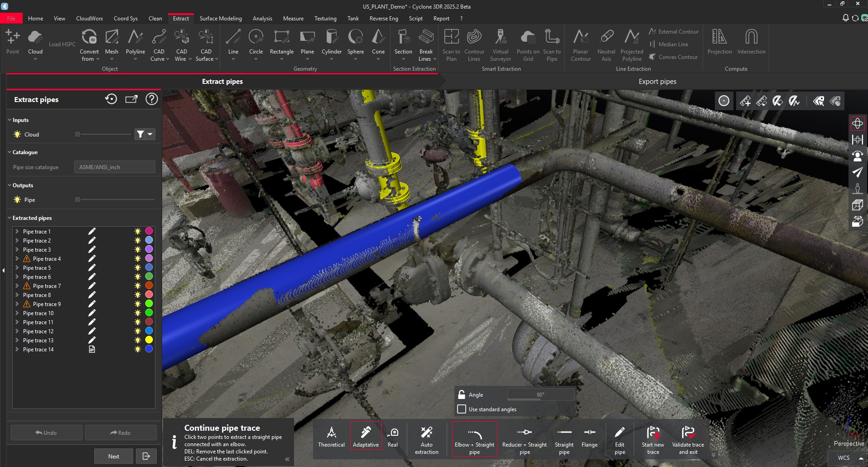Select the Sphere extraction tool
The width and height of the screenshot is (868, 467).
point(355,44)
